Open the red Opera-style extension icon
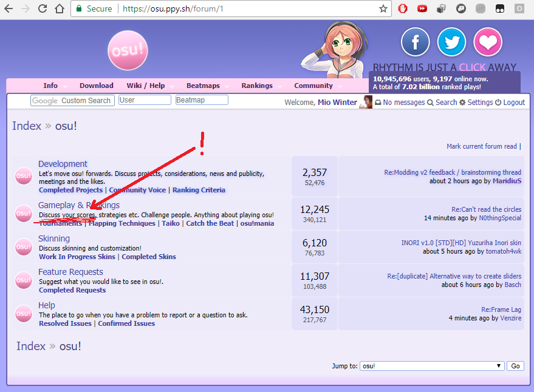 click(403, 8)
